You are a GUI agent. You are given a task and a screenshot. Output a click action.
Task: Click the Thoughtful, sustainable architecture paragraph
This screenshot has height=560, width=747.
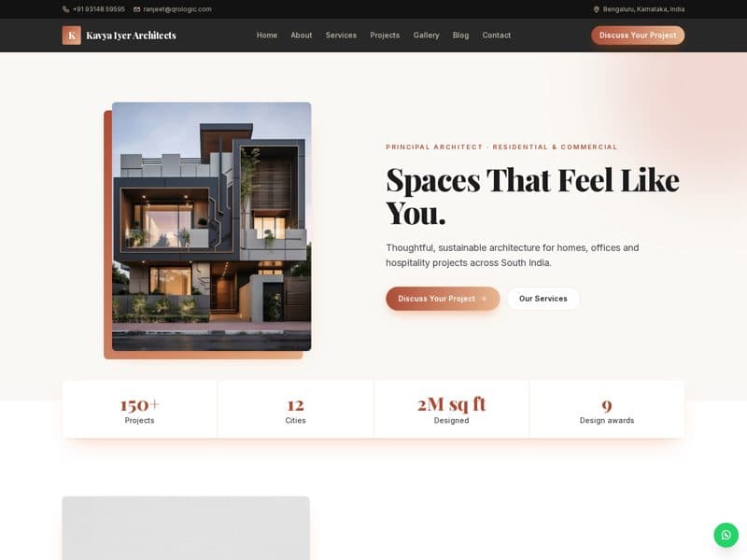coord(512,255)
